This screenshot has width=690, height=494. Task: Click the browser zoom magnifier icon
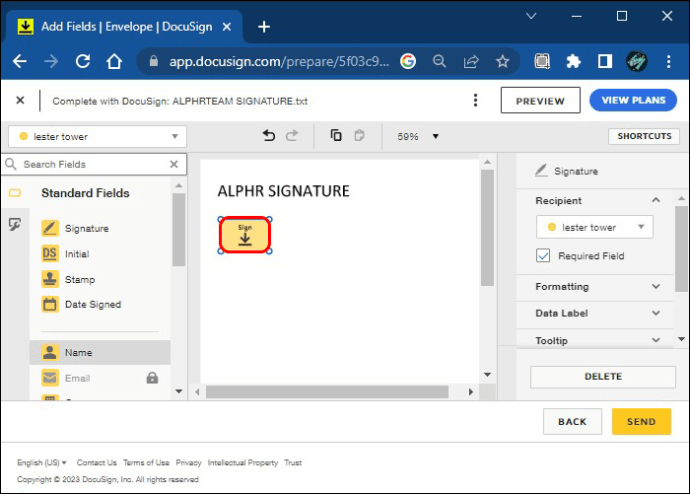(439, 61)
